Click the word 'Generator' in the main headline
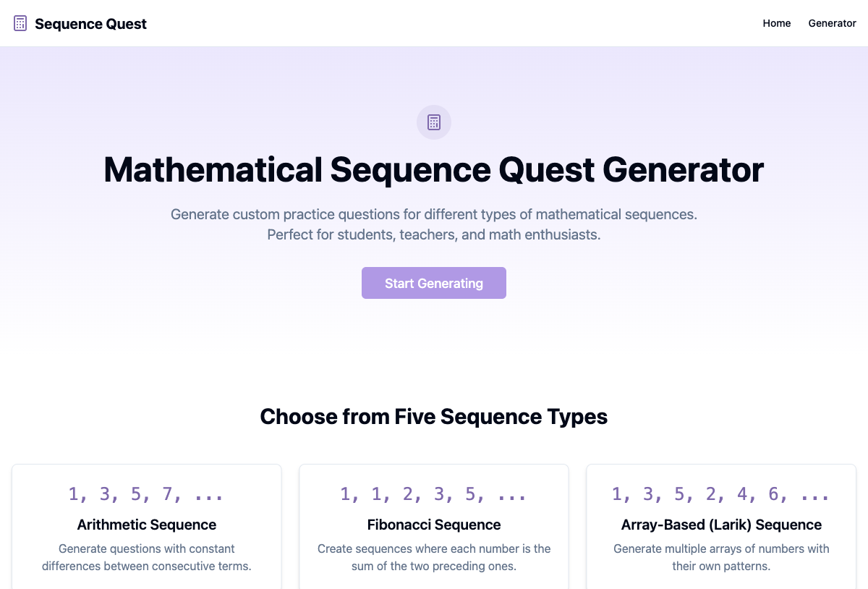Image resolution: width=868 pixels, height=589 pixels. tap(683, 170)
